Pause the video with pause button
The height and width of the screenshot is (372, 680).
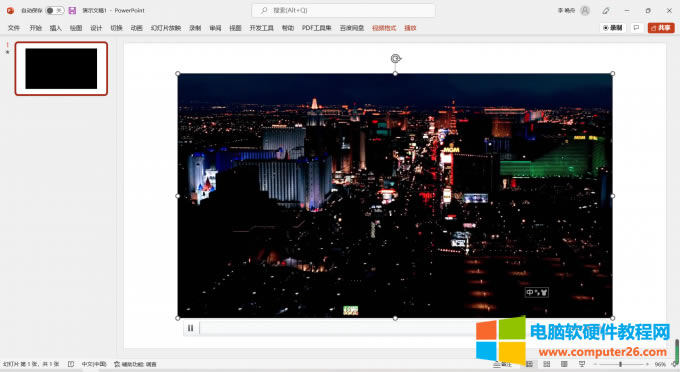[190, 328]
